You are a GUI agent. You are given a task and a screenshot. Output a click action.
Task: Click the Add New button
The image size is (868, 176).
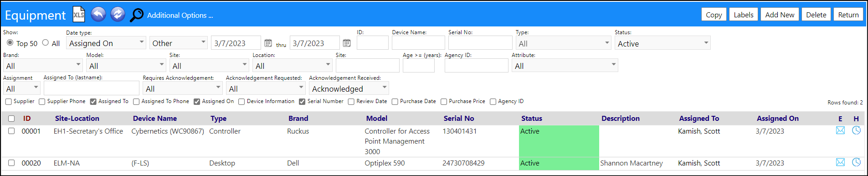coord(780,15)
